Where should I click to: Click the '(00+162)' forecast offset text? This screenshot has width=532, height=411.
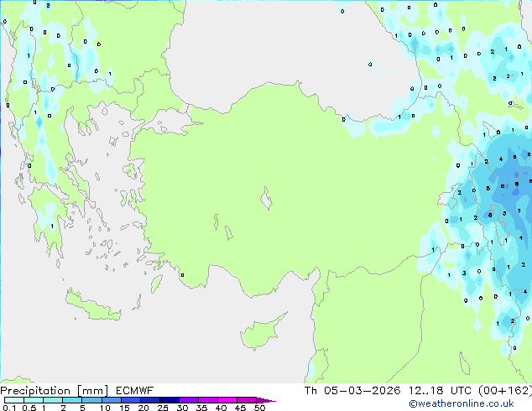click(505, 391)
